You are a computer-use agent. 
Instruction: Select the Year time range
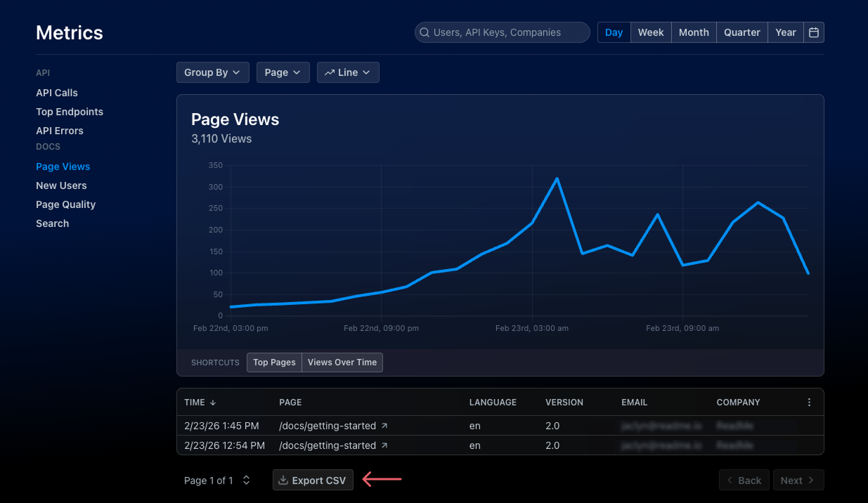(x=786, y=32)
